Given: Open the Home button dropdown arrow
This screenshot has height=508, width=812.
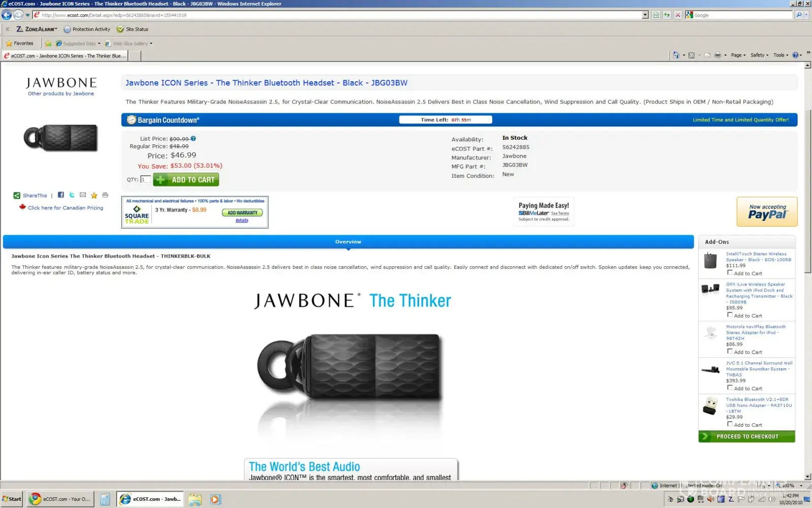Looking at the screenshot, I should [x=684, y=55].
